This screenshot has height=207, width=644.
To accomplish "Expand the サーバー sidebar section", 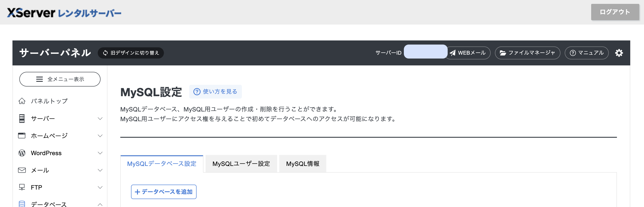I will pyautogui.click(x=101, y=118).
